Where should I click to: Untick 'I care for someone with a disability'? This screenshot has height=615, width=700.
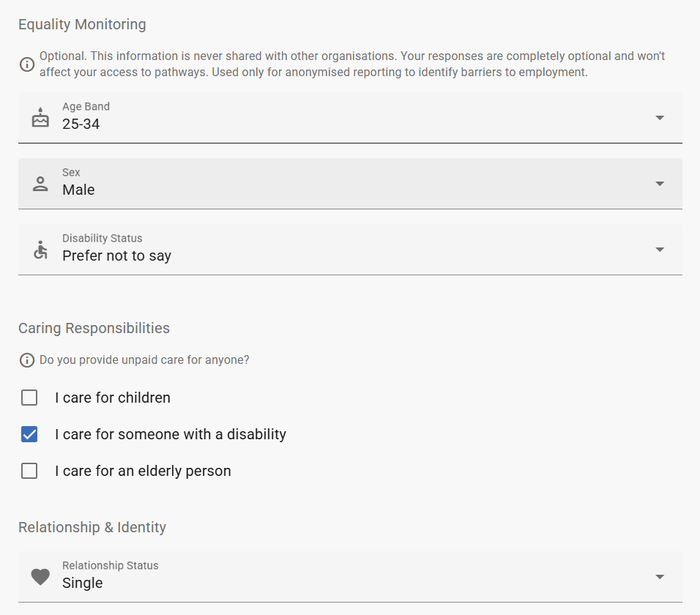coord(29,435)
